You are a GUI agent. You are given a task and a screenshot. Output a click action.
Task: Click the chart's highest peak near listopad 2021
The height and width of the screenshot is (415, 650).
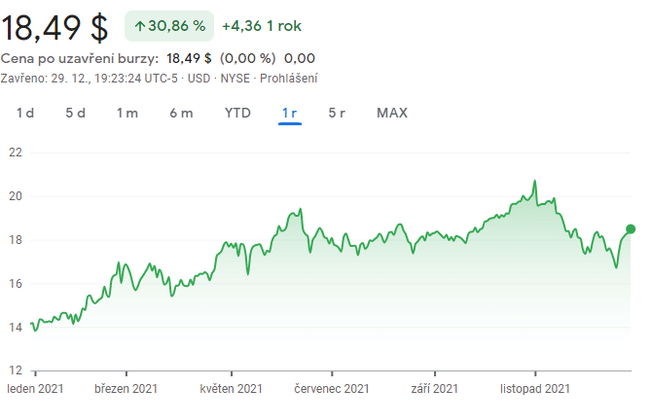(x=535, y=182)
